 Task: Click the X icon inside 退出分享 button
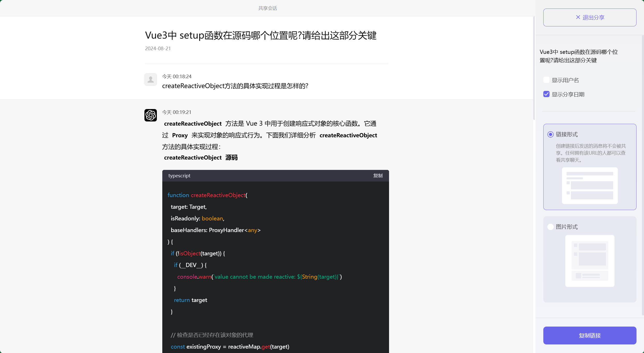coord(578,17)
